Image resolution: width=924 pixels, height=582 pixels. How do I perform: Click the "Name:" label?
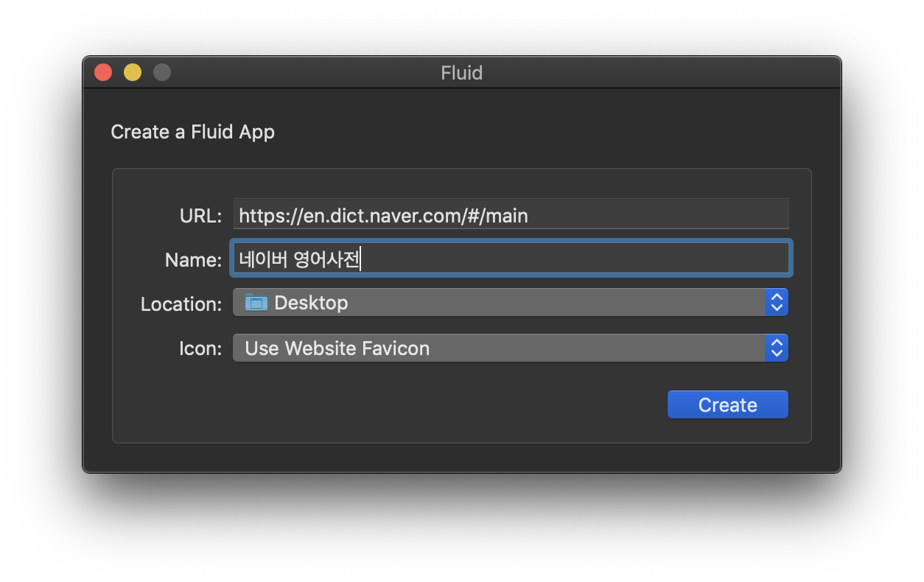[x=193, y=260]
